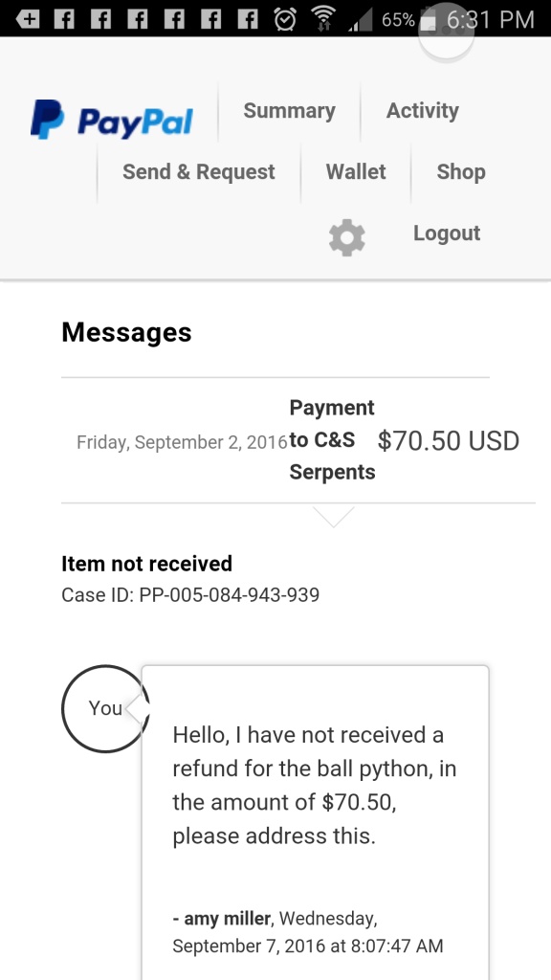Go to the Summary tab
This screenshot has height=980, width=551.
289,111
